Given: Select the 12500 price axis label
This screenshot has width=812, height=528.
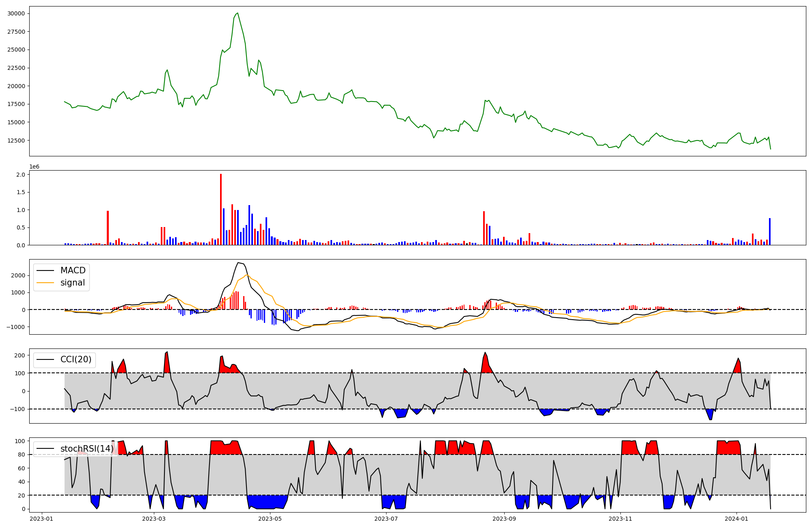Looking at the screenshot, I should coord(16,141).
